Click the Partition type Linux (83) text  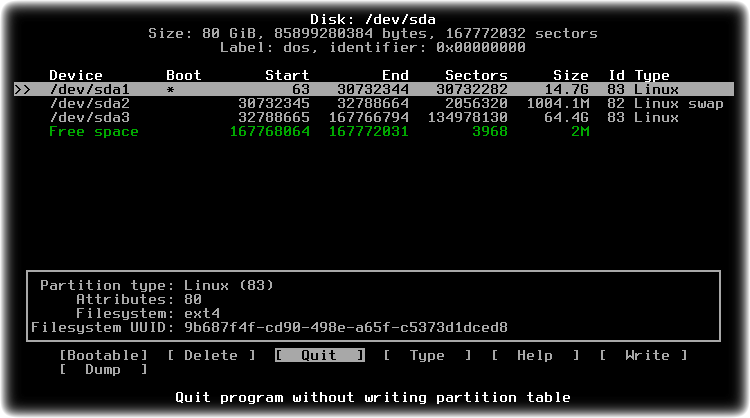click(157, 286)
